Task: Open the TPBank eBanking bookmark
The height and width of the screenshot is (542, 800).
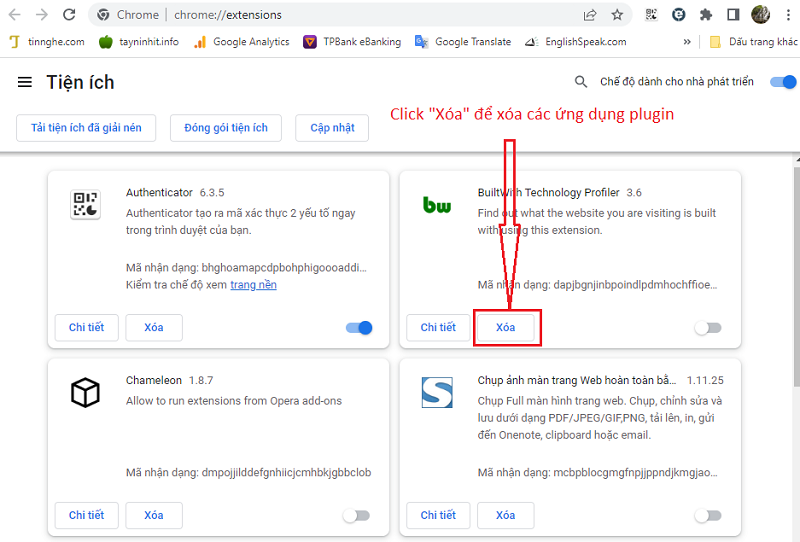Action: click(352, 42)
